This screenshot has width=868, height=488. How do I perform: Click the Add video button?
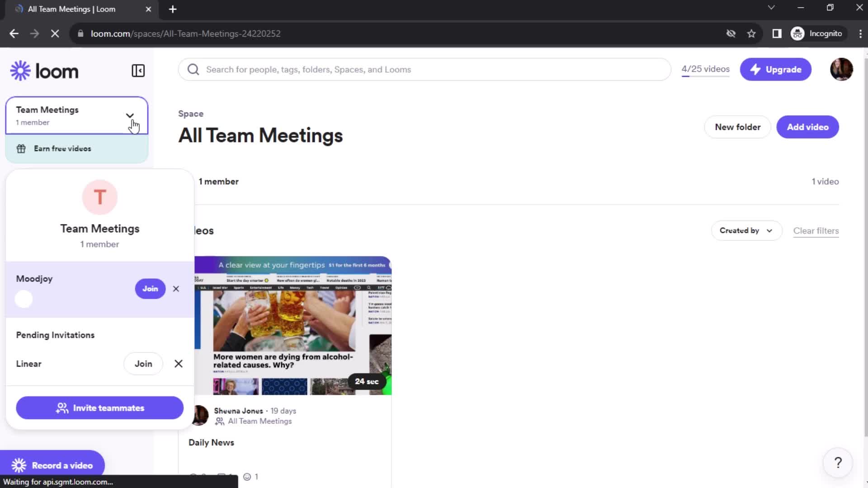click(807, 127)
